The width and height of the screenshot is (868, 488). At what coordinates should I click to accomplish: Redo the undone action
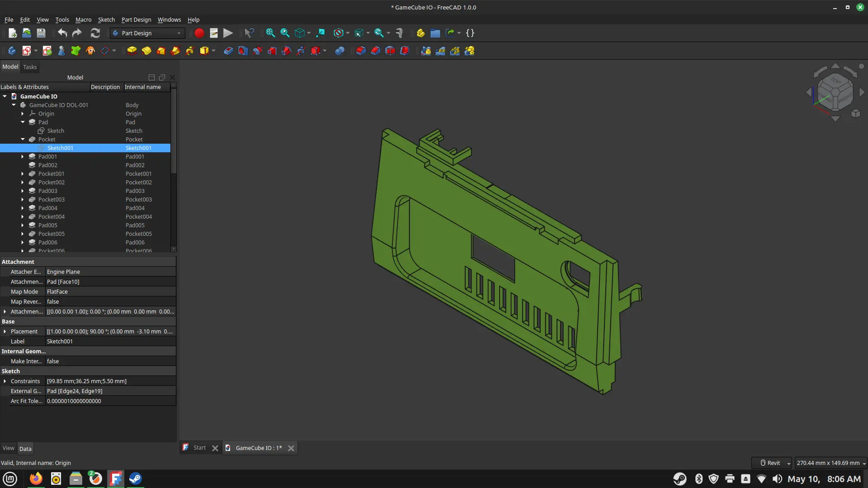point(77,33)
